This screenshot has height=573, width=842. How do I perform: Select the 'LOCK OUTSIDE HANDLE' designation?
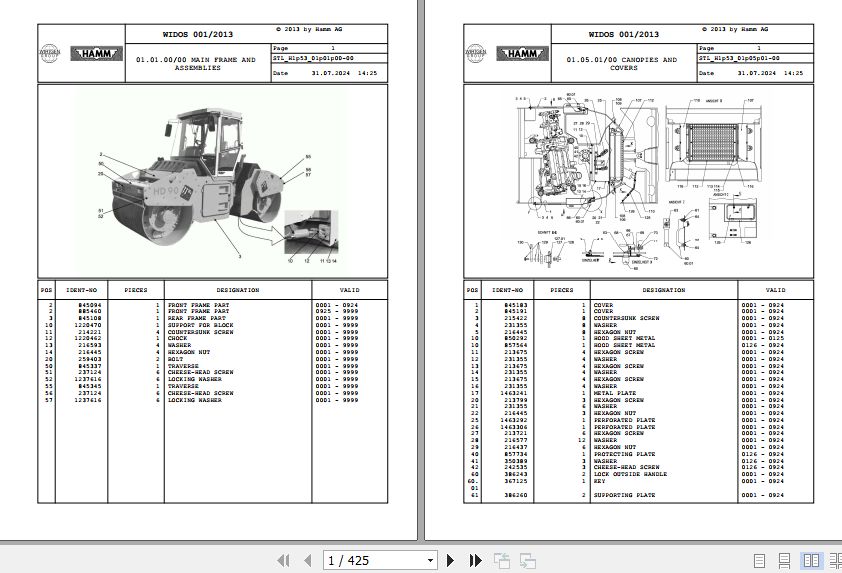tap(630, 475)
